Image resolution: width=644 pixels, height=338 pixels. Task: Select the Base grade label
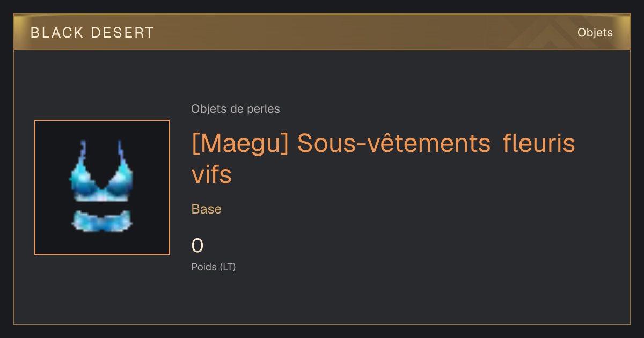[x=207, y=209]
